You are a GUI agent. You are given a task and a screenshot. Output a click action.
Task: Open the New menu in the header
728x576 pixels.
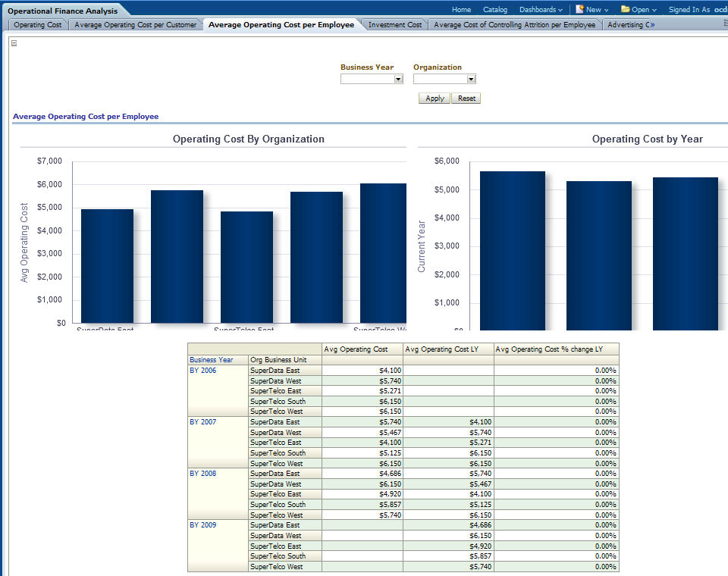[x=592, y=9]
